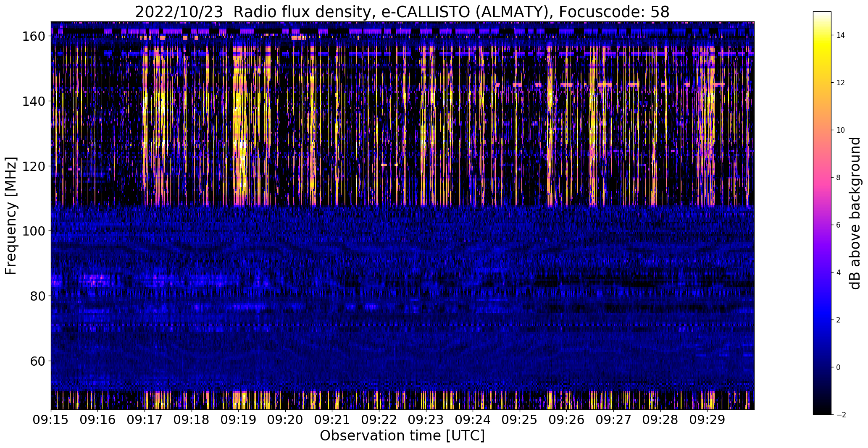Click the 09:21 time tick label
The image size is (868, 448).
click(x=332, y=419)
